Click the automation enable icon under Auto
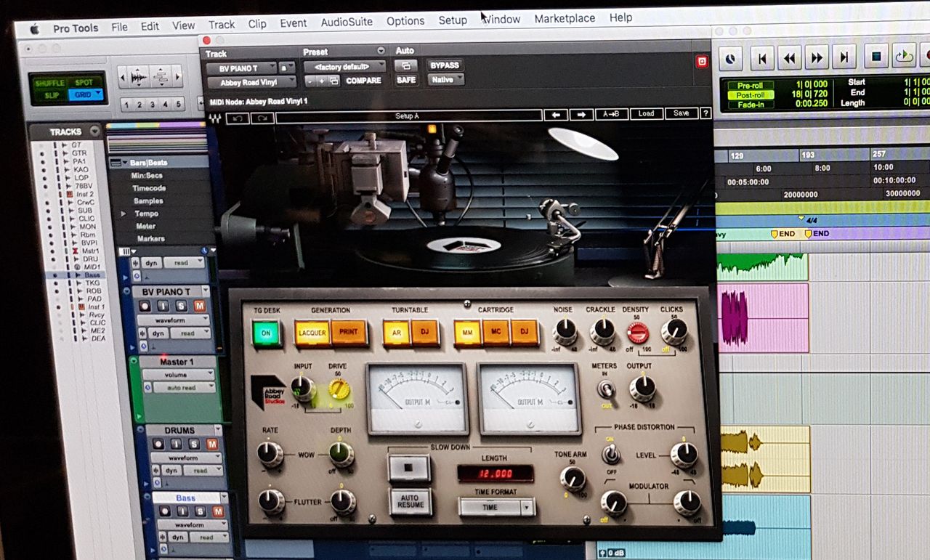The height and width of the screenshot is (560, 930). (405, 65)
